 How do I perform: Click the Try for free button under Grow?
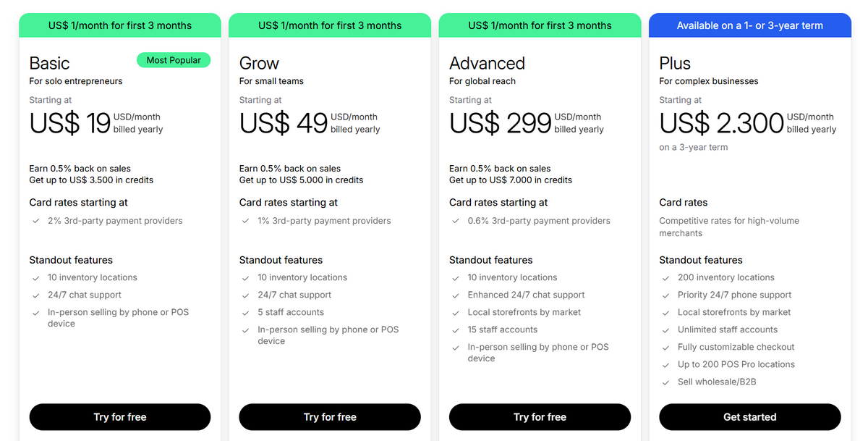329,417
